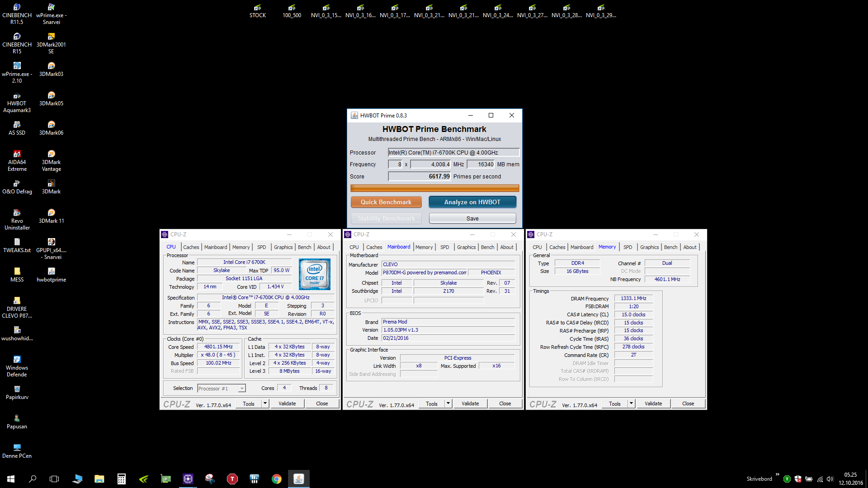The height and width of the screenshot is (488, 868).
Task: Launch 3DMark2001 SE shortcut
Action: [x=51, y=43]
